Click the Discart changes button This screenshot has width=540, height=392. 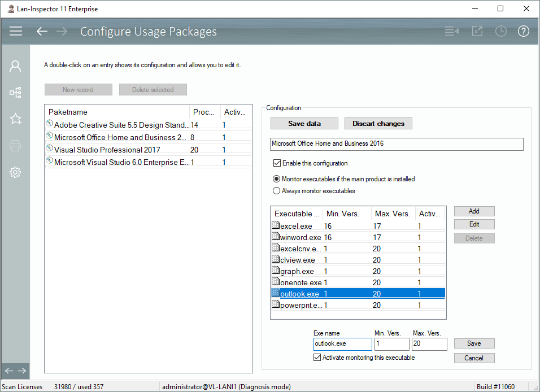[378, 124]
